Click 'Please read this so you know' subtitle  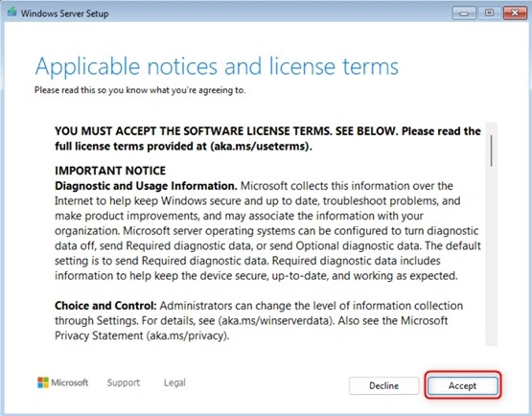point(140,90)
